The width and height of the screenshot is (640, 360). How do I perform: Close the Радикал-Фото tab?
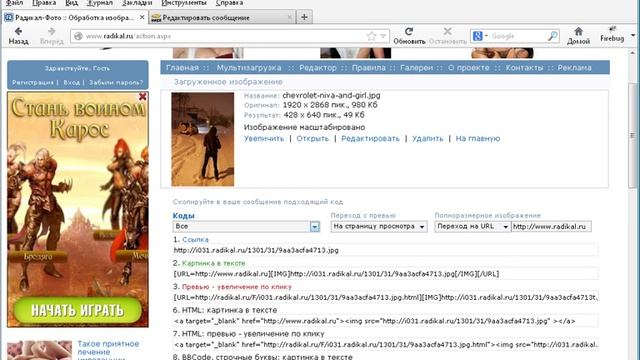click(142, 17)
